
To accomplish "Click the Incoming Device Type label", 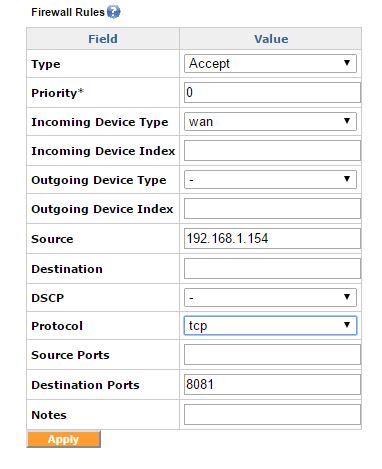I will [100, 122].
